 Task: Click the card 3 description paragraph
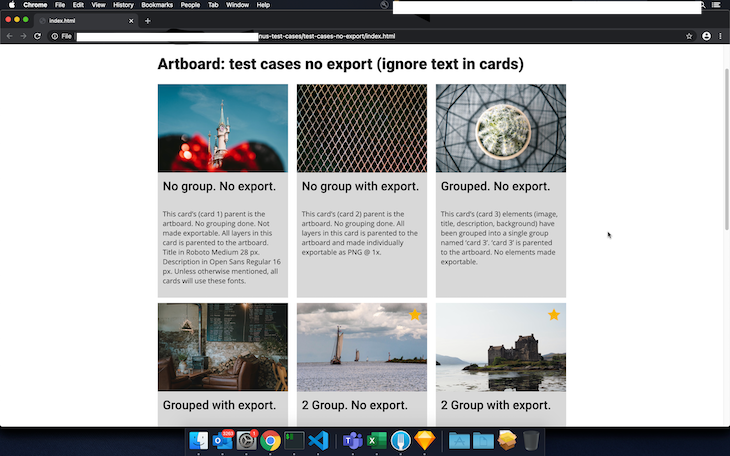pyautogui.click(x=499, y=238)
